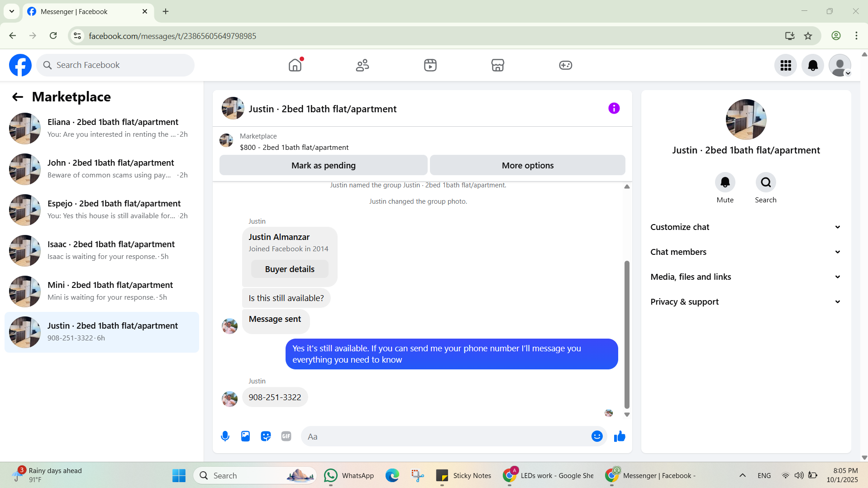The width and height of the screenshot is (868, 488).
Task: Open Snipping Tool from the taskbar
Action: pyautogui.click(x=417, y=475)
